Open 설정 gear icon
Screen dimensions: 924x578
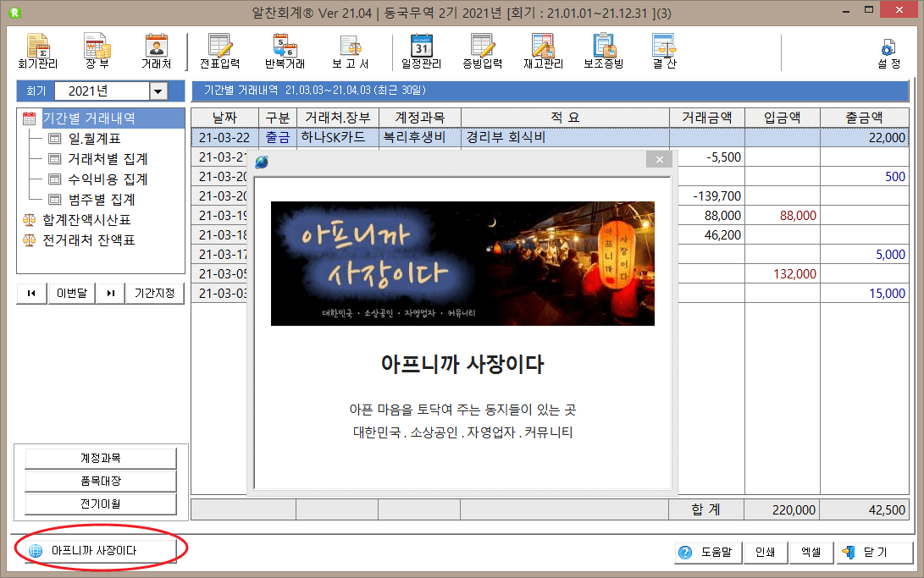[888, 54]
